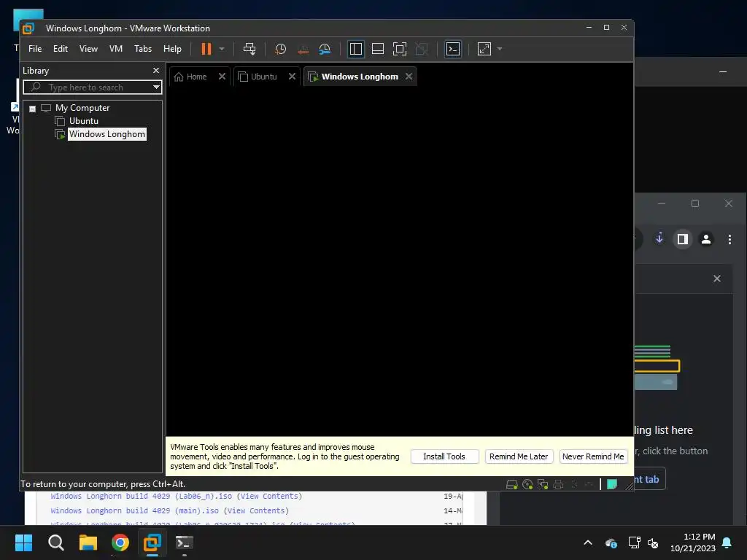Select Windows Longhorn in the library tree
The width and height of the screenshot is (747, 560).
click(107, 134)
